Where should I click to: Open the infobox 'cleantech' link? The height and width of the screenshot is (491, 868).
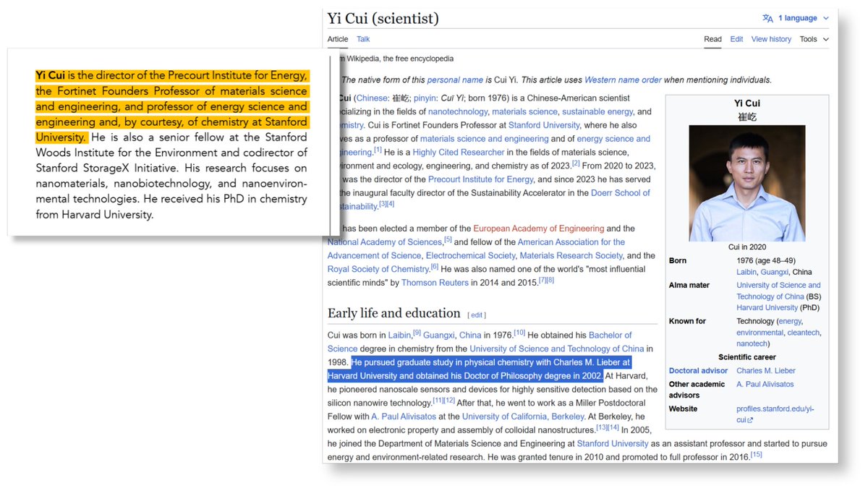pos(803,333)
